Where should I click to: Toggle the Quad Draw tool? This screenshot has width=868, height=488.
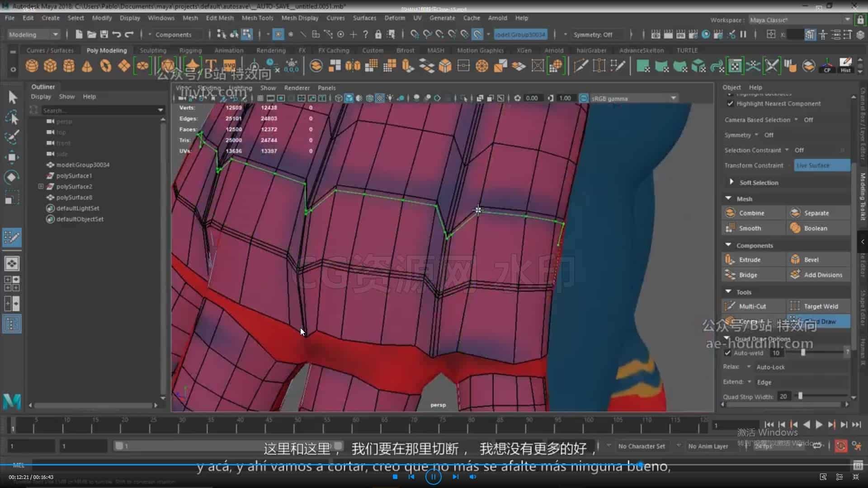click(818, 321)
